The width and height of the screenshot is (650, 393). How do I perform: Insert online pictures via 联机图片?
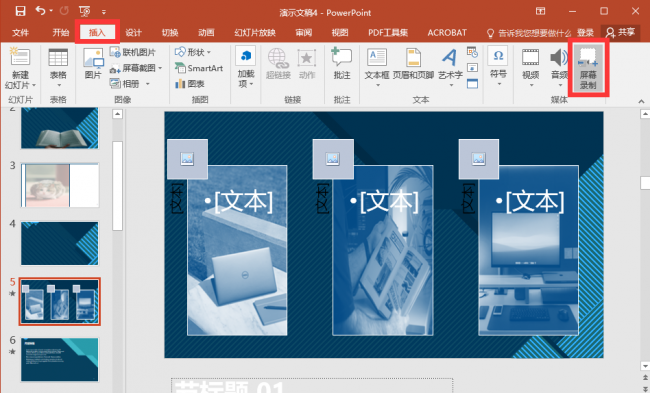coord(133,52)
